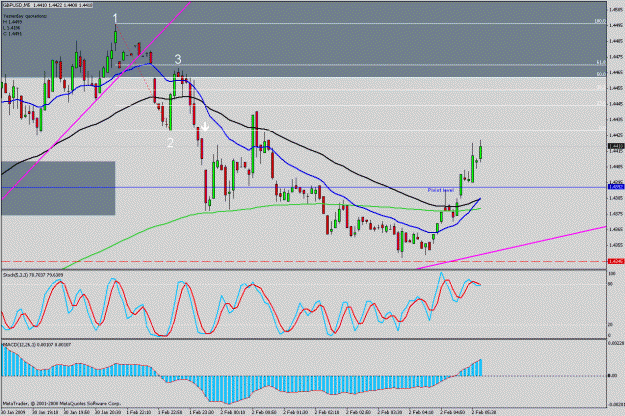Click the 1.4445 price axis label
625x416 pixels.
click(616, 104)
